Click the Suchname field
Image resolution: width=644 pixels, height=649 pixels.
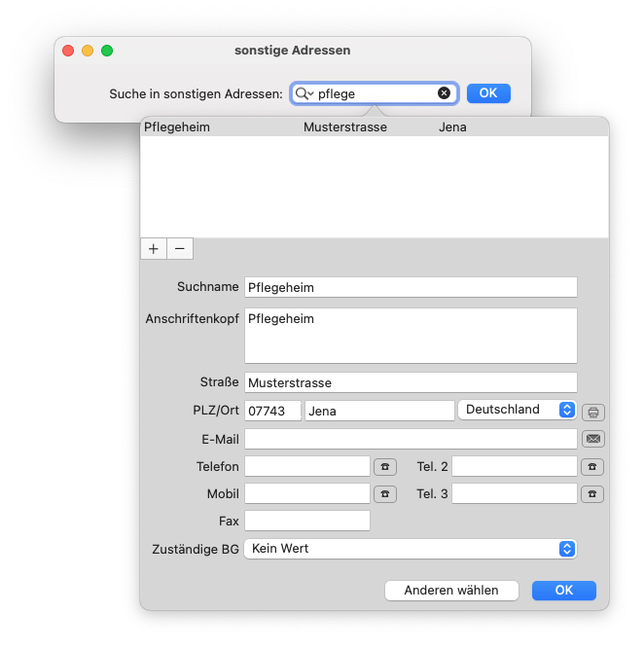[x=411, y=287]
